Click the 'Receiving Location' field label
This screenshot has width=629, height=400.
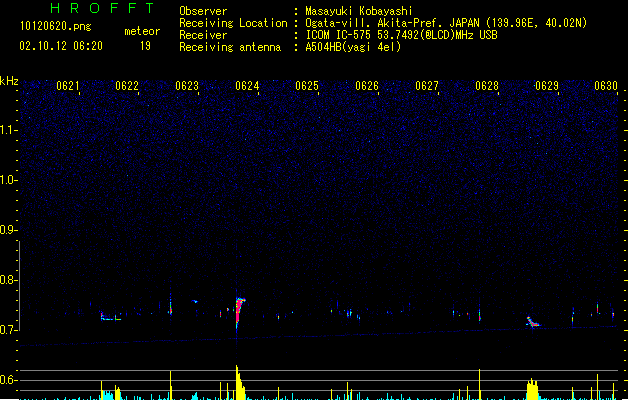tap(233, 23)
